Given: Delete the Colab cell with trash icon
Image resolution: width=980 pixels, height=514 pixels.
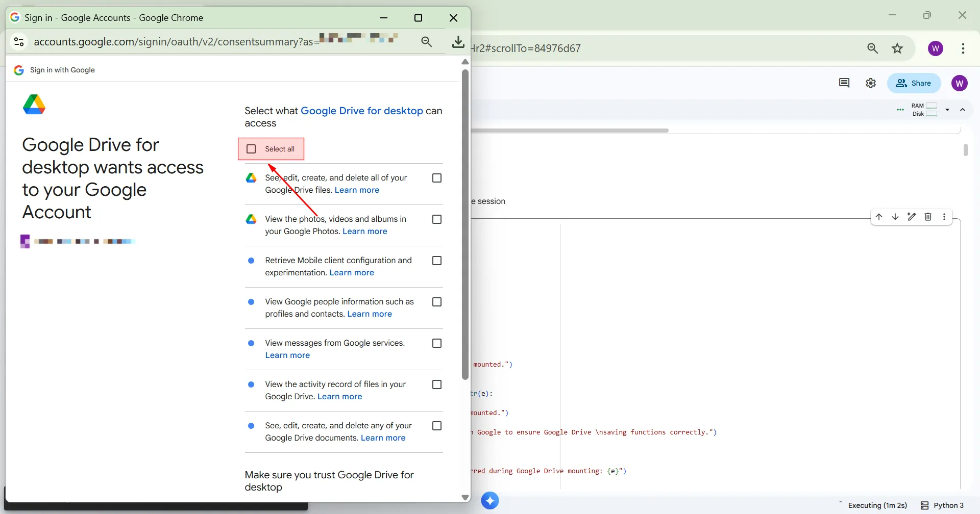Looking at the screenshot, I should [x=928, y=217].
